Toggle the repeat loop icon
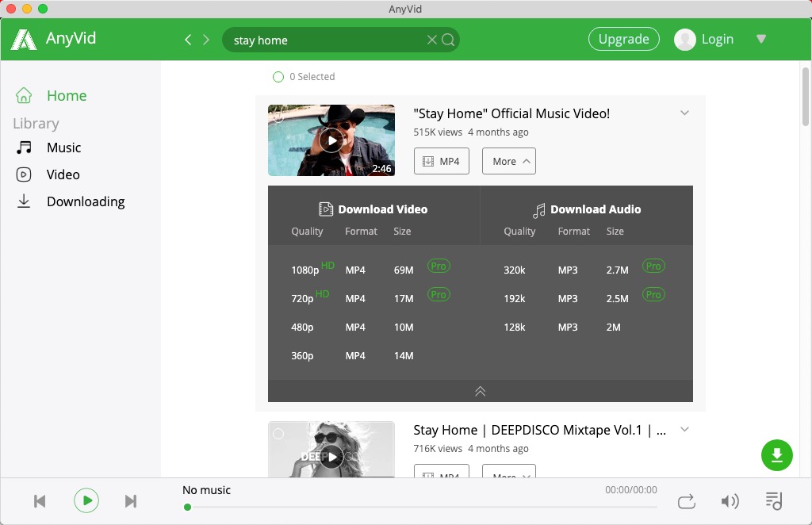This screenshot has height=525, width=812. (x=687, y=501)
